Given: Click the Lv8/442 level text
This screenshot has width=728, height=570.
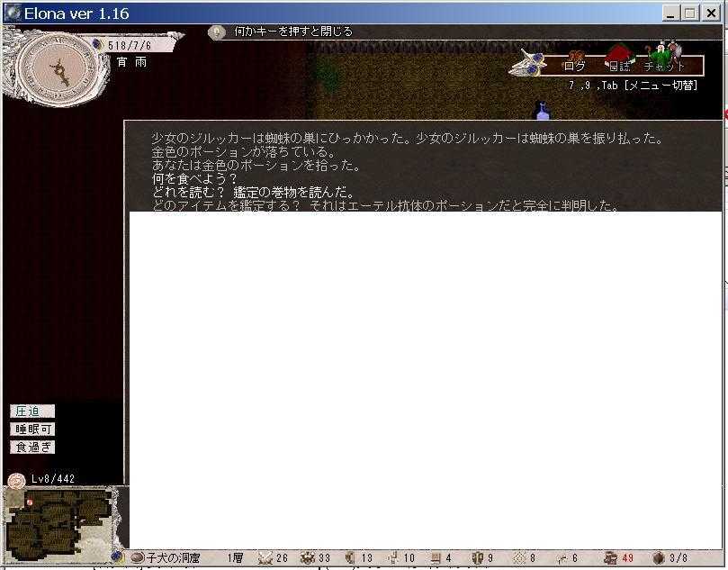Looking at the screenshot, I should [53, 479].
